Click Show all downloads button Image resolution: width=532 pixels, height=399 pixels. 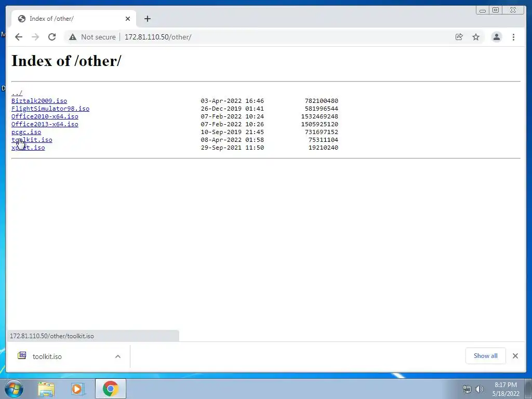(486, 356)
